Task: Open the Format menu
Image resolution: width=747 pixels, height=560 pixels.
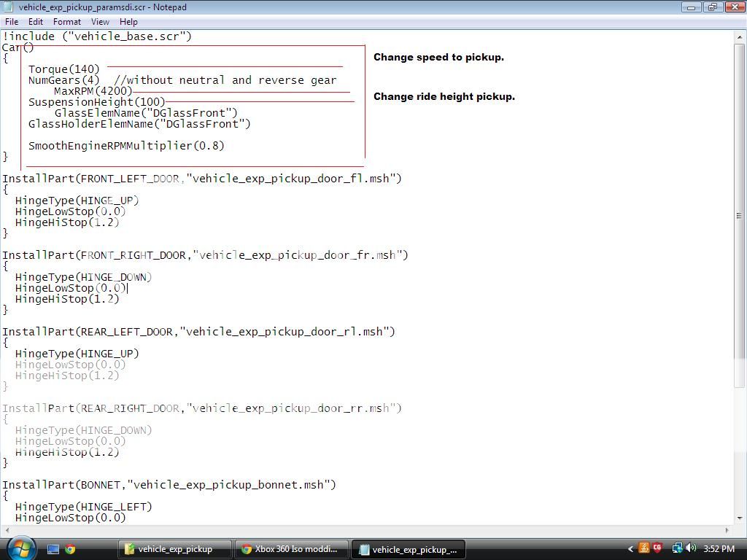Action: 66,22
